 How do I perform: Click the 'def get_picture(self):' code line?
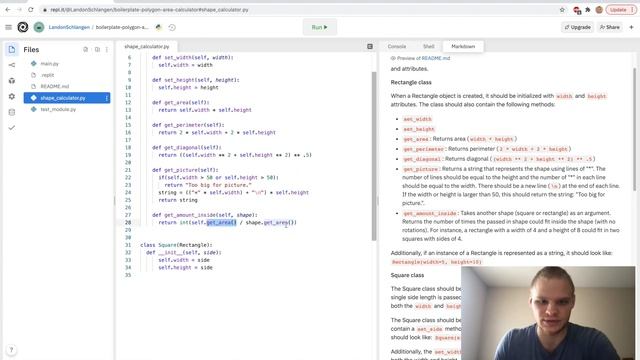coord(185,170)
